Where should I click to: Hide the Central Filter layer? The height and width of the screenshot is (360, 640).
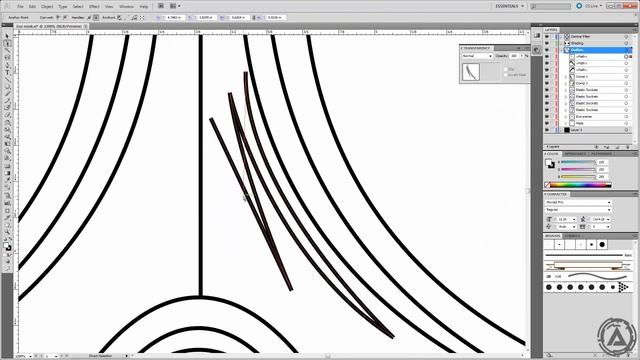pos(547,36)
